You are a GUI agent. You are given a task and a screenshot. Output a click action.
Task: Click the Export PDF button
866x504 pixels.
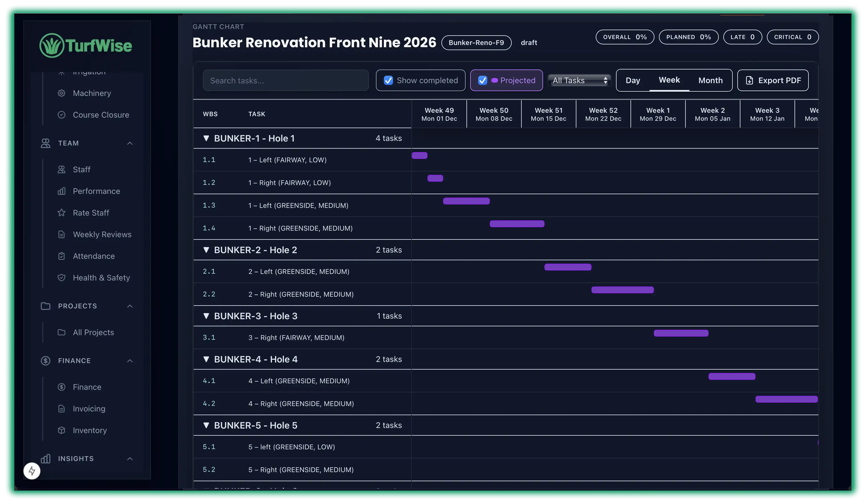click(773, 80)
